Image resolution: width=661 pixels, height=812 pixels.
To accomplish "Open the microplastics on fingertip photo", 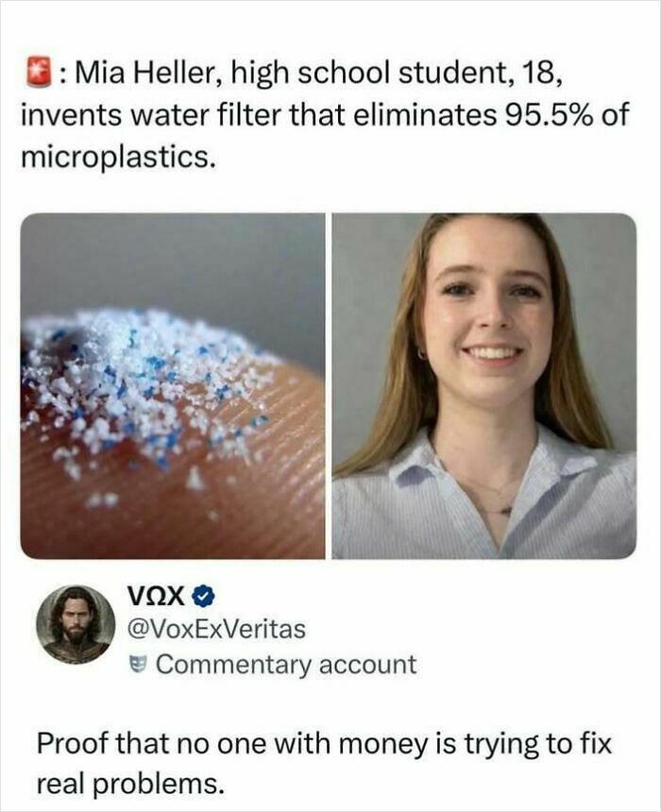I will coord(173,386).
